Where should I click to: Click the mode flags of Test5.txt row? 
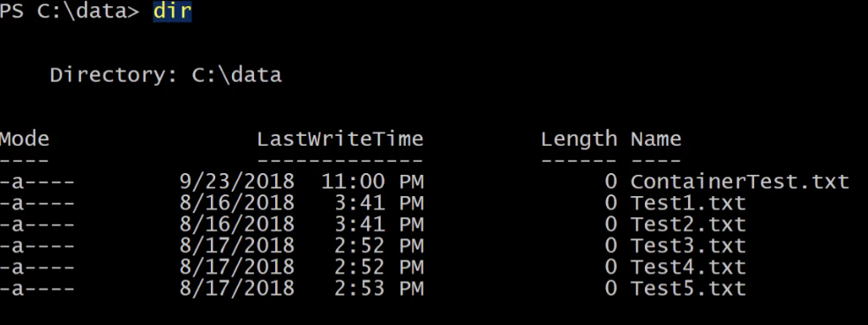pos(37,289)
